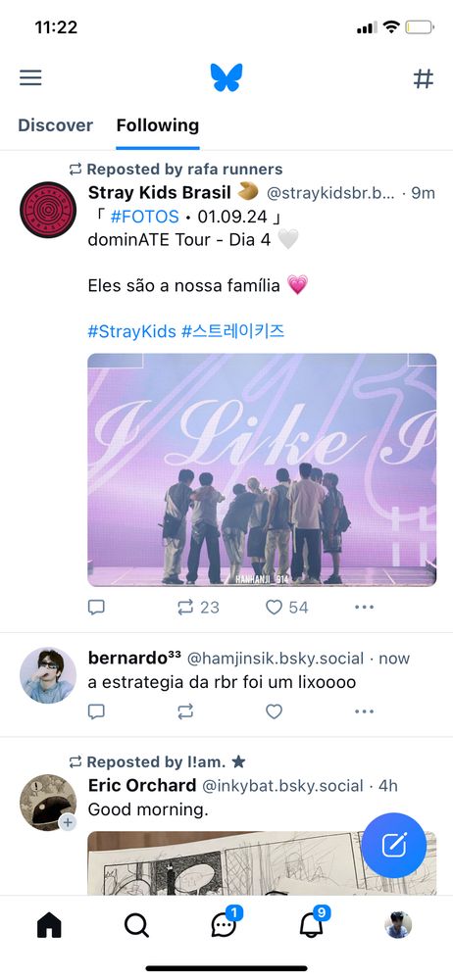Open the hamburger menu icon
453x980 pixels.
coord(30,77)
